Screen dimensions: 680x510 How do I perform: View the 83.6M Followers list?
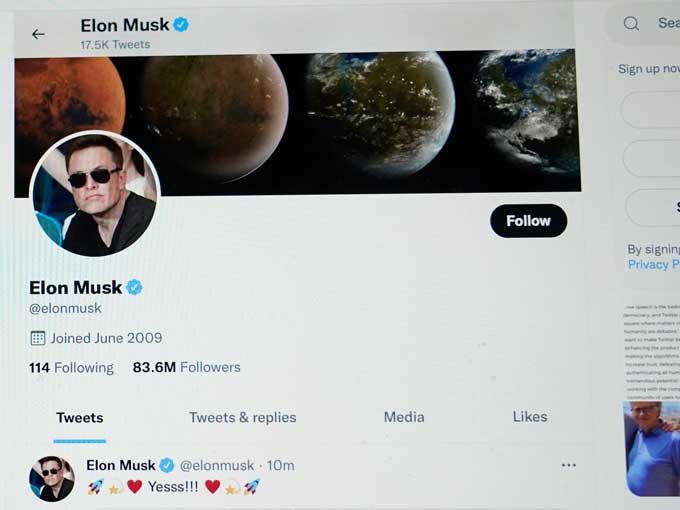pyautogui.click(x=186, y=367)
